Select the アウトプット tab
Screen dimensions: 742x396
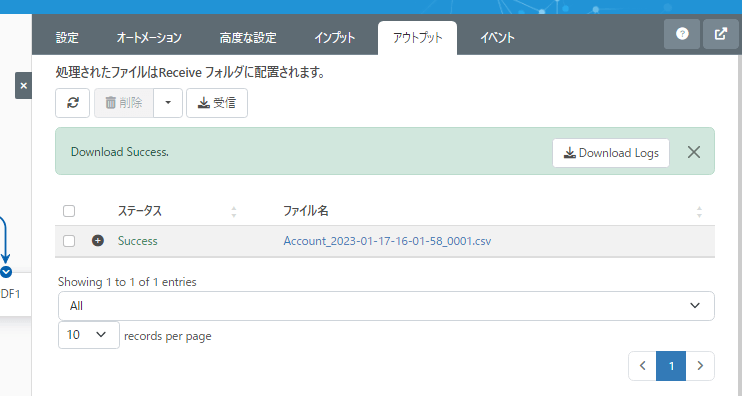coord(417,38)
